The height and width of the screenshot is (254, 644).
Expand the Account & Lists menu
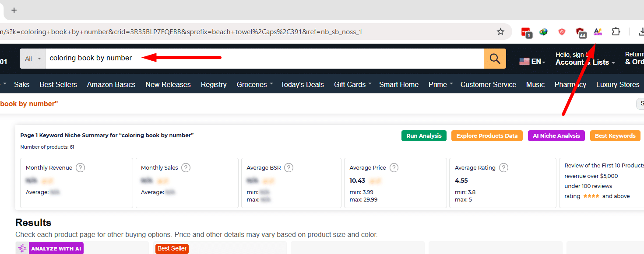pyautogui.click(x=585, y=62)
